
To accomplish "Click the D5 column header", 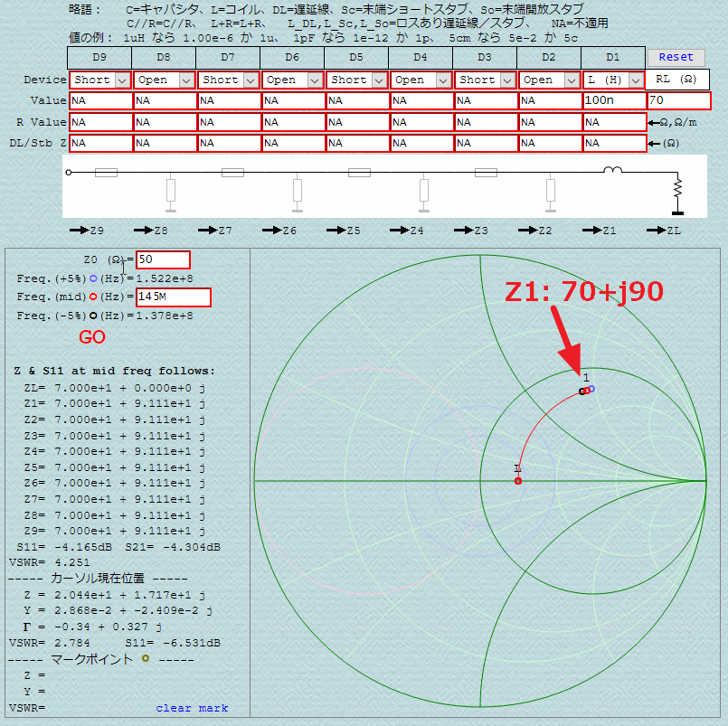I will [x=356, y=58].
